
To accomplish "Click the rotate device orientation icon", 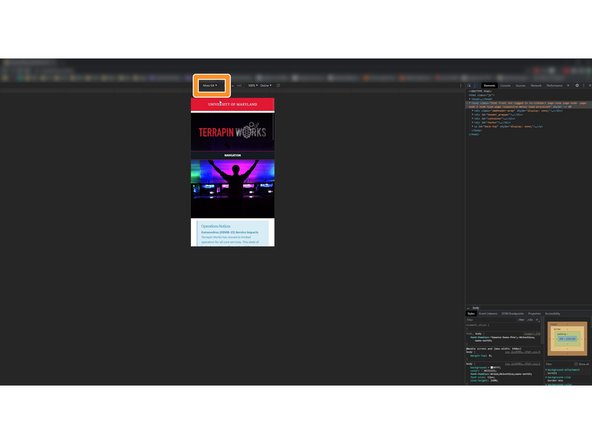I will coord(278,86).
